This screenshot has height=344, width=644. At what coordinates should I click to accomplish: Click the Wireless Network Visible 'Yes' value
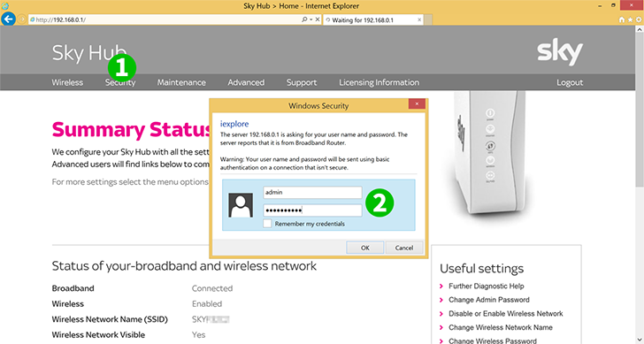click(x=198, y=335)
